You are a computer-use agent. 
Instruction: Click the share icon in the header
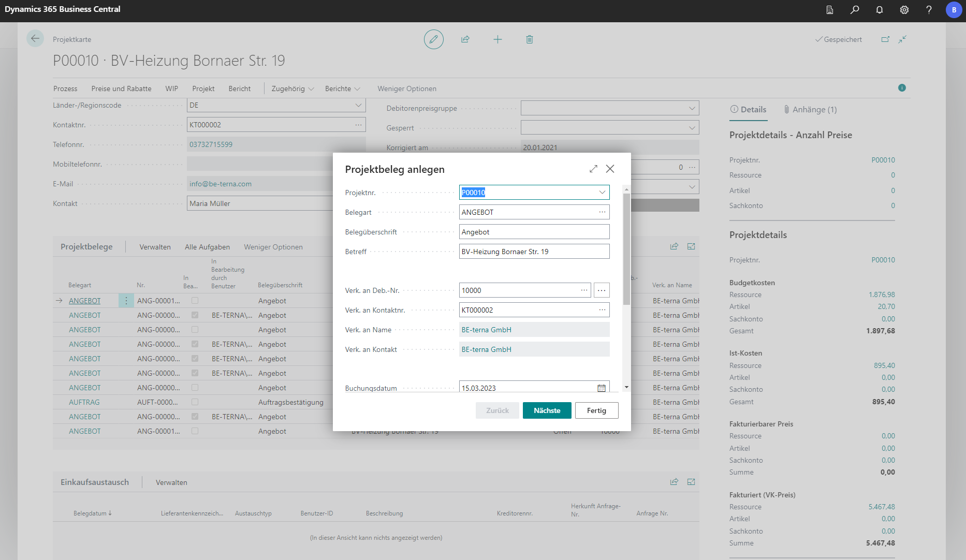tap(465, 39)
